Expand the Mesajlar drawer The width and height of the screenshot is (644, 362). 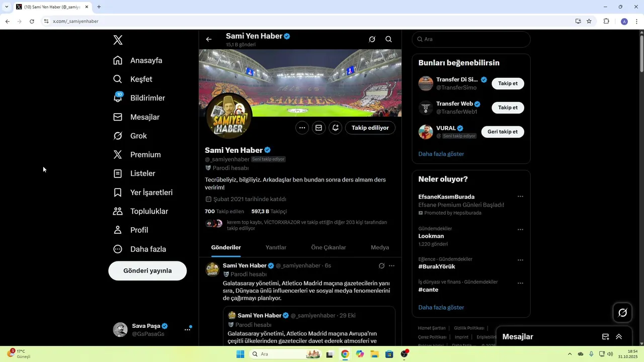(619, 337)
